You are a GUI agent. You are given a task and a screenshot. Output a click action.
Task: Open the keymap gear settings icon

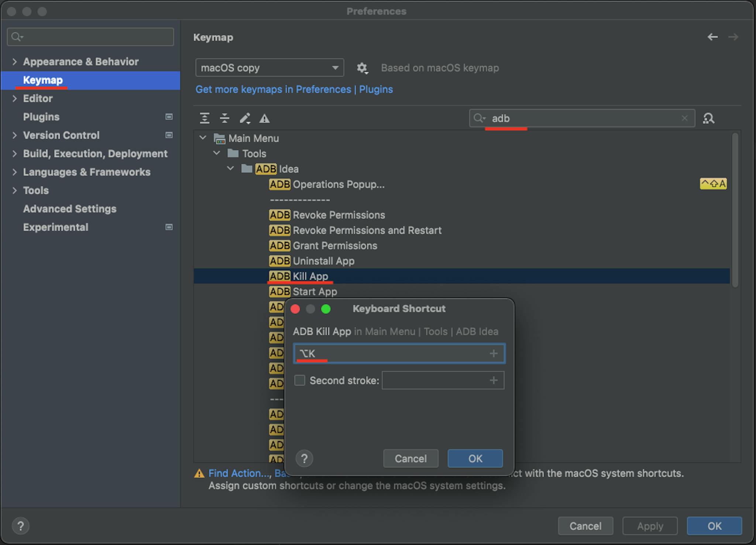coord(362,68)
